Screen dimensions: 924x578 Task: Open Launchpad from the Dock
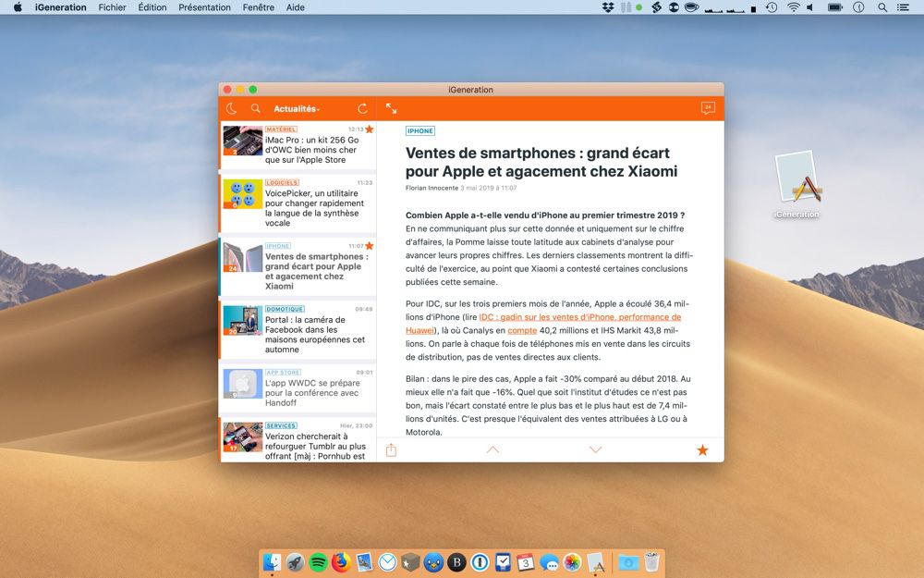click(295, 562)
